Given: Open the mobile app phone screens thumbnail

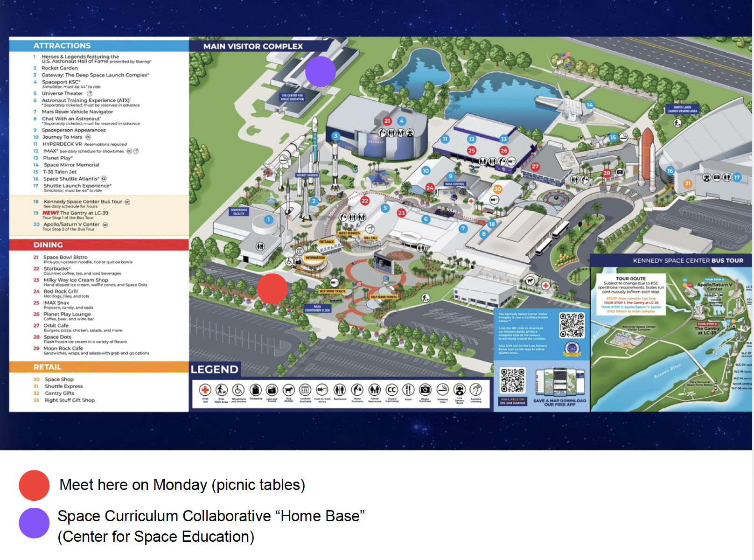Looking at the screenshot, I should click(559, 383).
